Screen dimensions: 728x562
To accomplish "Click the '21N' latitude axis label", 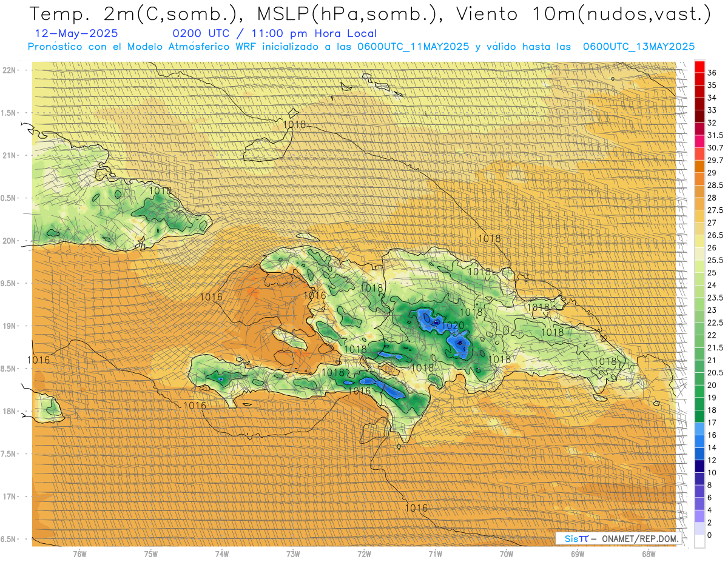I will pos(10,155).
